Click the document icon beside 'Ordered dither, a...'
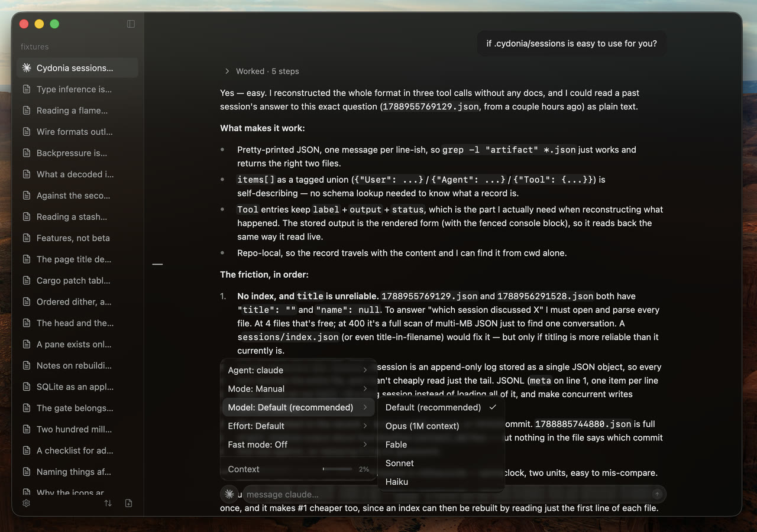The image size is (757, 532). (x=27, y=302)
